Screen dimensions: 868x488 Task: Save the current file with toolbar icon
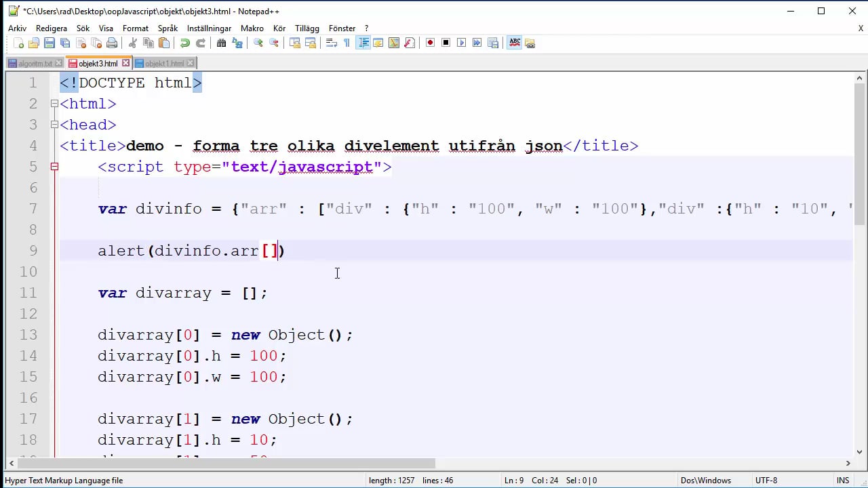coord(50,43)
